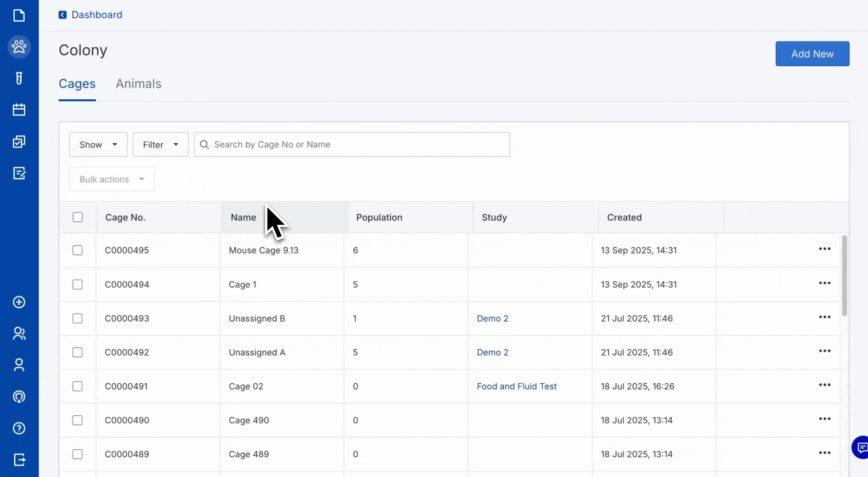The image size is (868, 477).
Task: Tick the select-all checkbox in table header
Action: [x=78, y=217]
